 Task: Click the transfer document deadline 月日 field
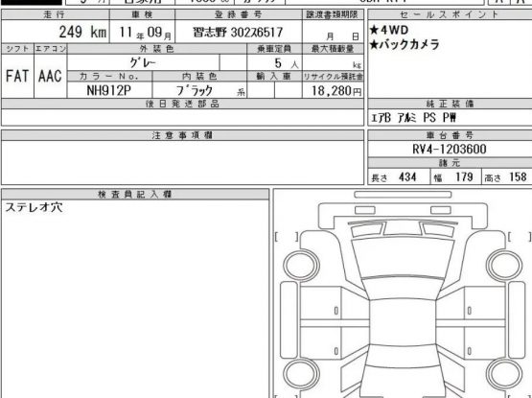pyautogui.click(x=333, y=32)
